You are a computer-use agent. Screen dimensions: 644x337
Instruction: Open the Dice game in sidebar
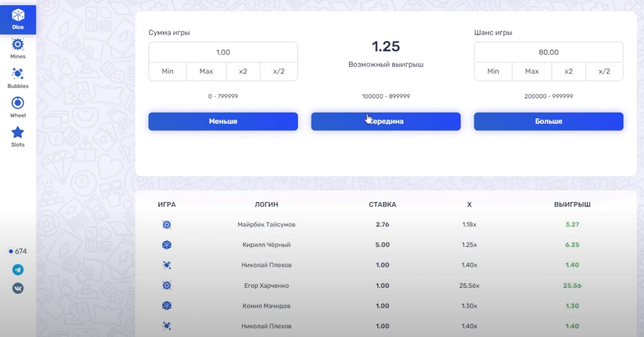(x=18, y=19)
